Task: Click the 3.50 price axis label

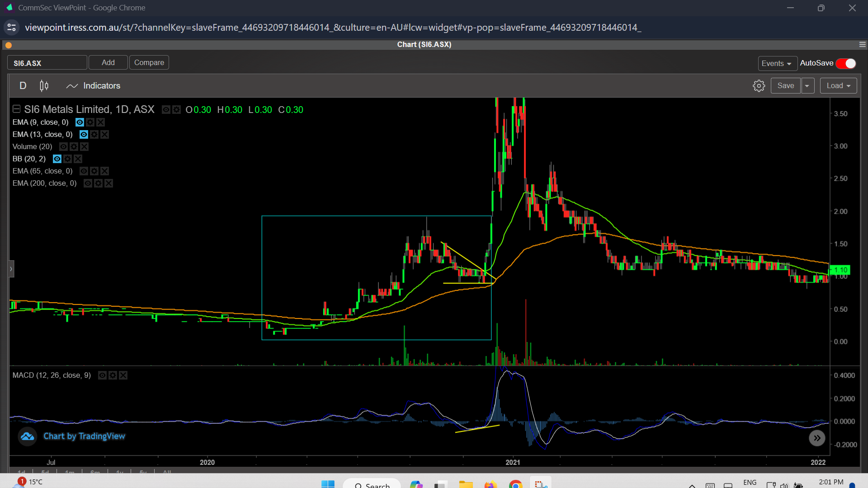Action: pos(840,114)
